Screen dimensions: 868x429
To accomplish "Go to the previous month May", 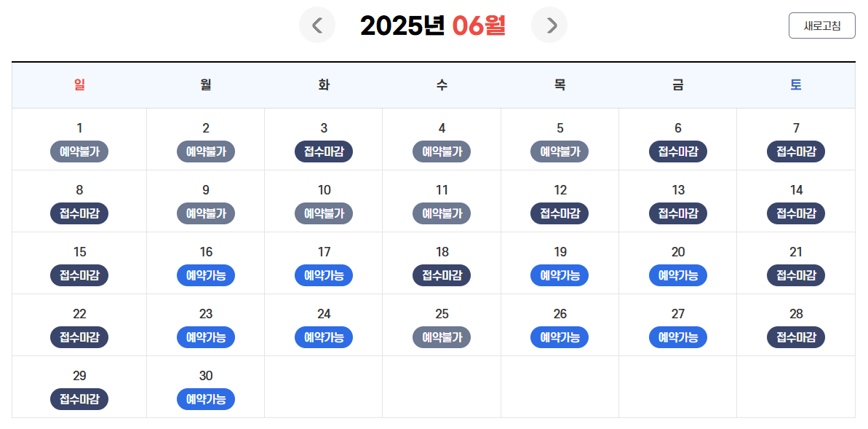I will point(317,25).
